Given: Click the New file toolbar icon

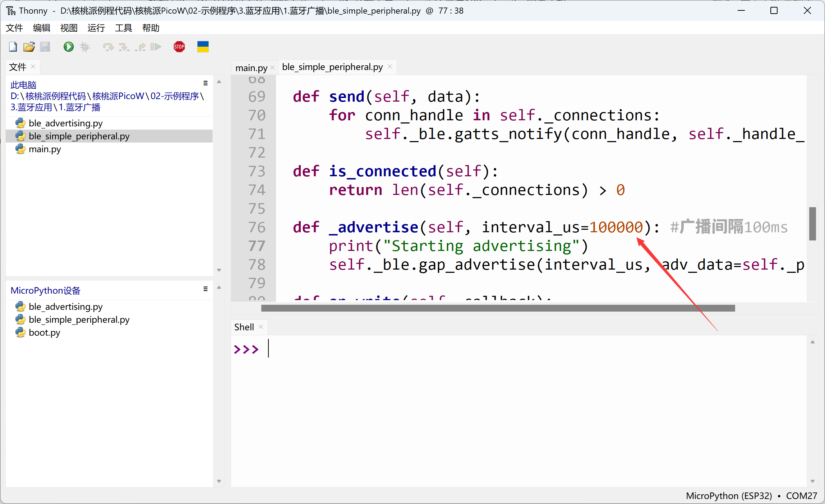Looking at the screenshot, I should (x=13, y=47).
